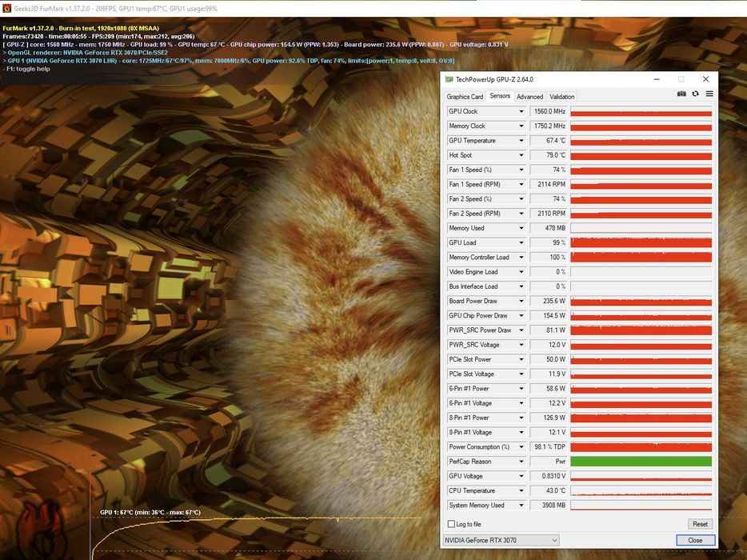Open the GPU Voltage sensor dropdown
The height and width of the screenshot is (560, 747).
(x=521, y=476)
